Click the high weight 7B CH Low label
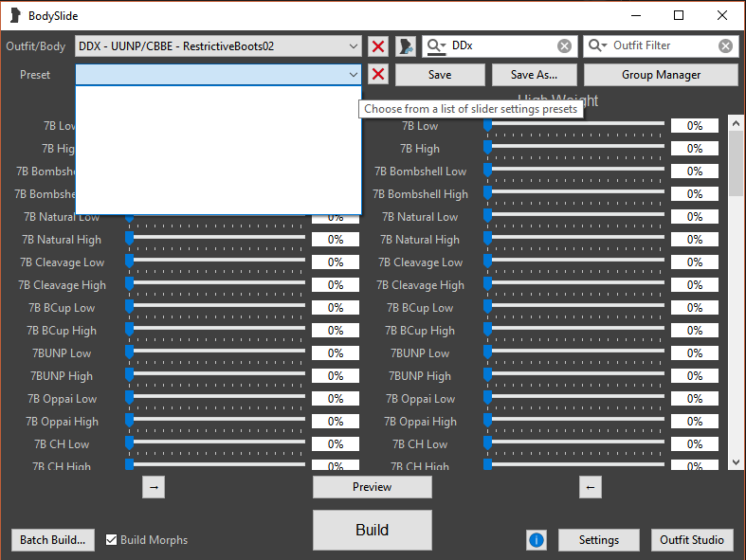746x560 pixels. 420,443
